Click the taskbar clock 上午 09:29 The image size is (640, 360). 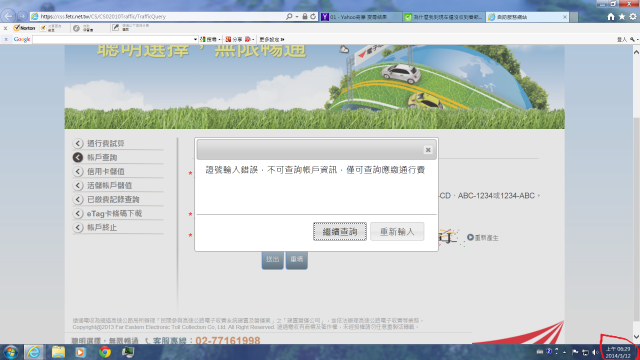(x=618, y=352)
